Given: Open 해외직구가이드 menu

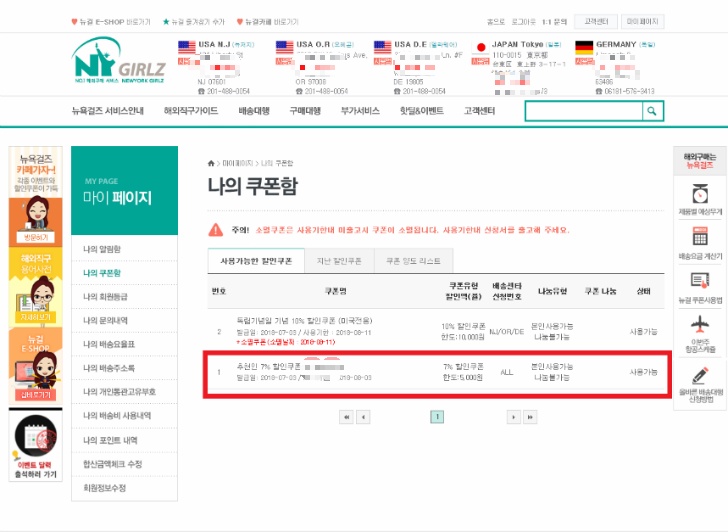Looking at the screenshot, I should click(191, 111).
